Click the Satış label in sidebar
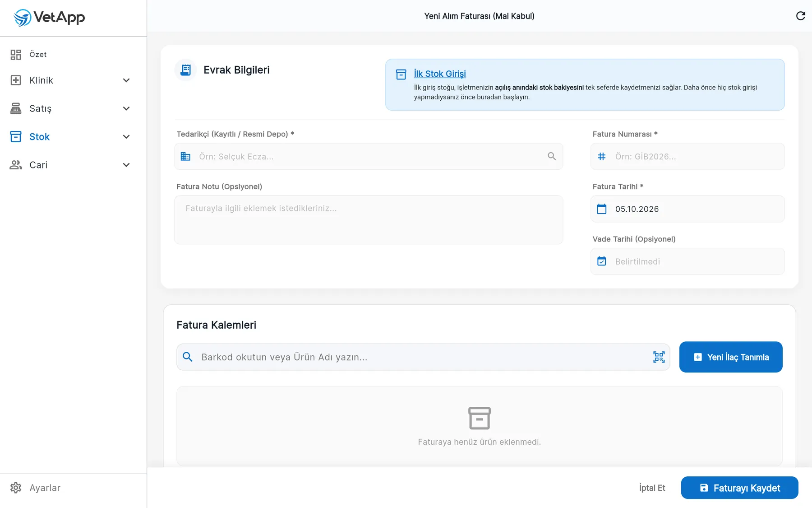The image size is (812, 508). pos(41,108)
